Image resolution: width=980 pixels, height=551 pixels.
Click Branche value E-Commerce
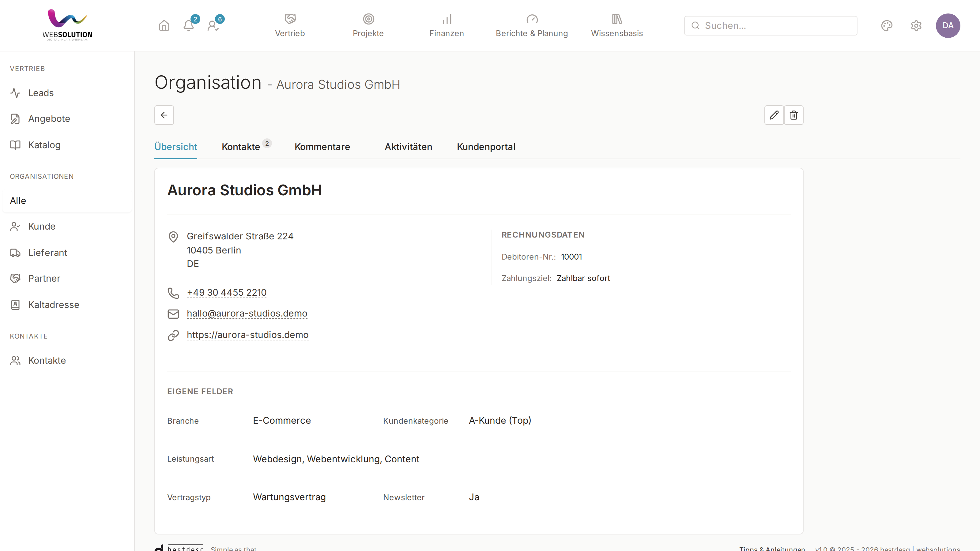[282, 421]
